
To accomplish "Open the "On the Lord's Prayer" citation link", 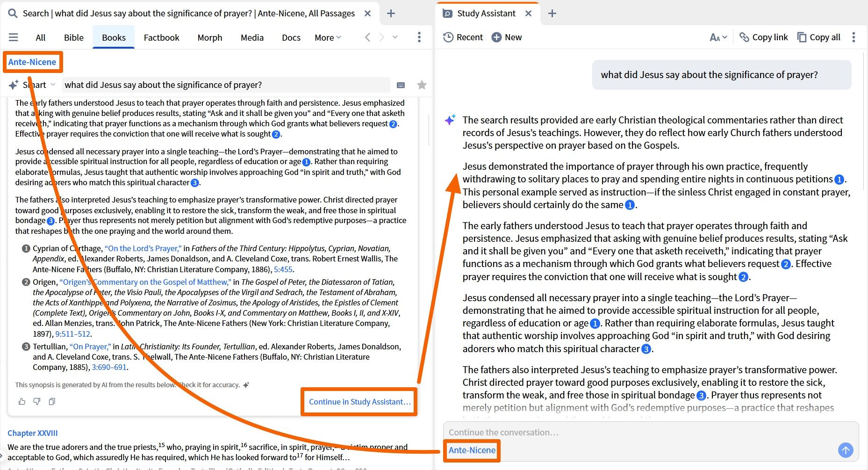I will 143,248.
